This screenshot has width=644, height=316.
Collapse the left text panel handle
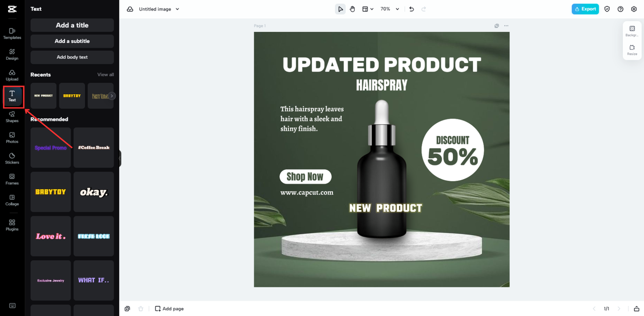coord(120,159)
